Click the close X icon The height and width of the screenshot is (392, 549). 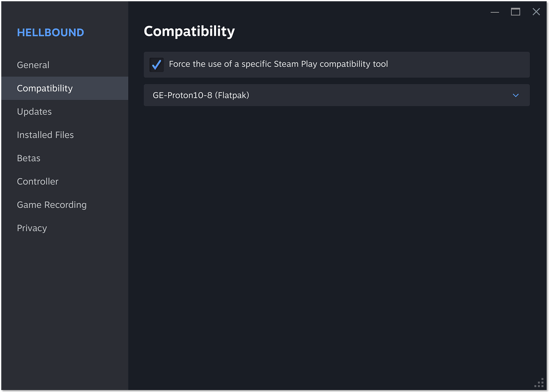click(536, 12)
